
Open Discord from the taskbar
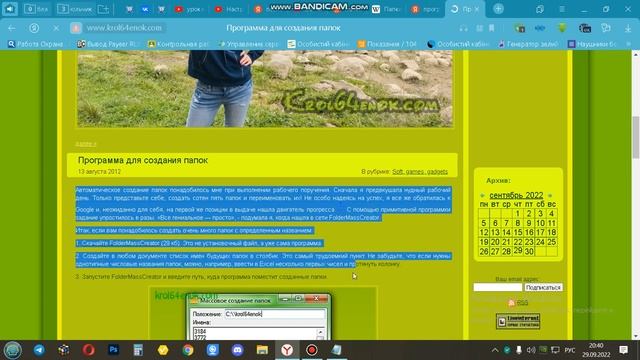click(238, 350)
